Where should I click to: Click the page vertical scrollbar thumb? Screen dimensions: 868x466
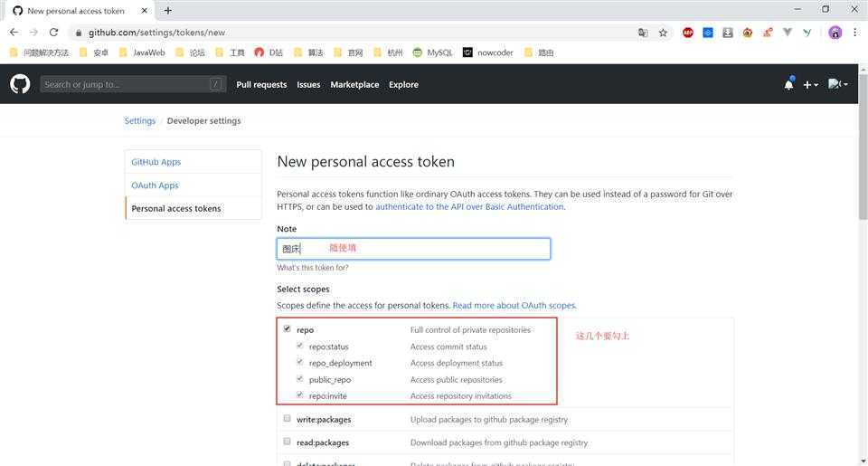[863, 147]
